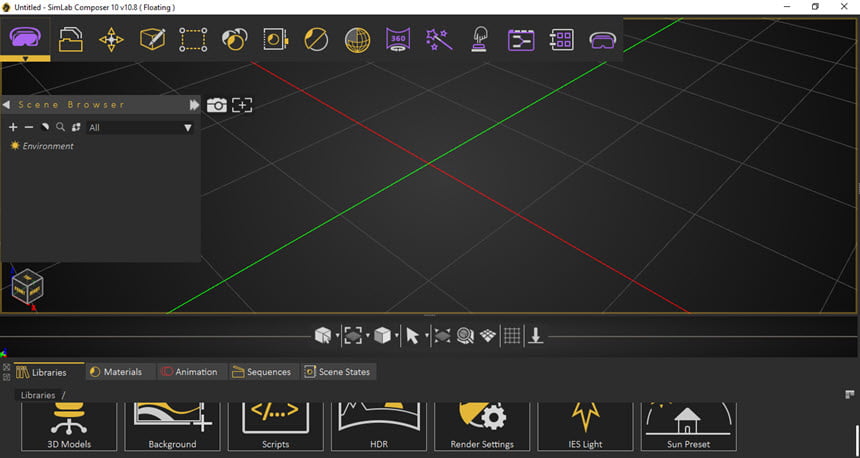The width and height of the screenshot is (860, 458).
Task: Open the Render Settings library
Action: click(x=482, y=427)
